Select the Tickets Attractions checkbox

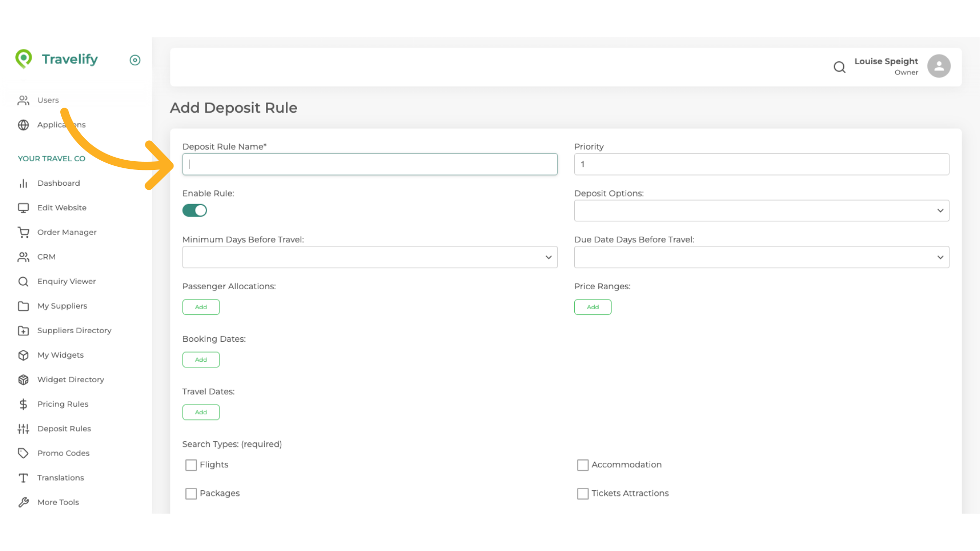[582, 493]
